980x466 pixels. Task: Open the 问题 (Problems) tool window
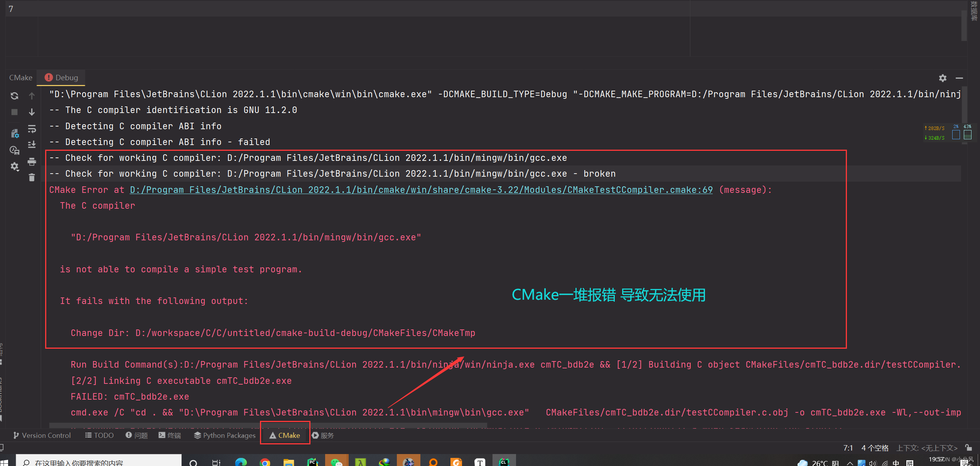click(137, 435)
